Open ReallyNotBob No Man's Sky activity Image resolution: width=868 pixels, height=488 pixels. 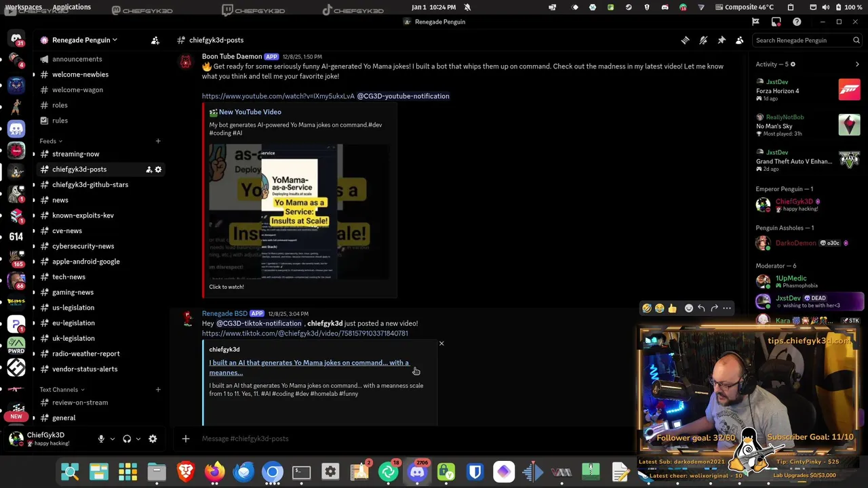tap(808, 125)
